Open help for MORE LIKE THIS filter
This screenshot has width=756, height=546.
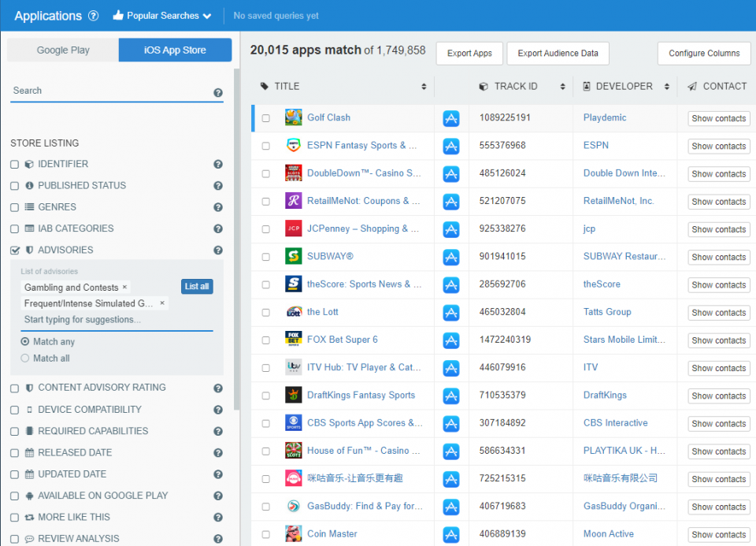[218, 518]
